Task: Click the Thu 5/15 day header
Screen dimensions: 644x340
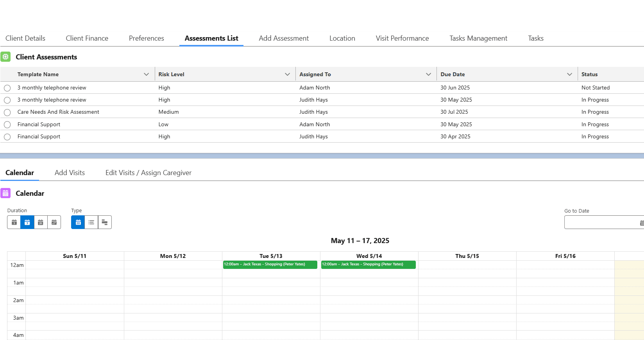Action: 467,256
